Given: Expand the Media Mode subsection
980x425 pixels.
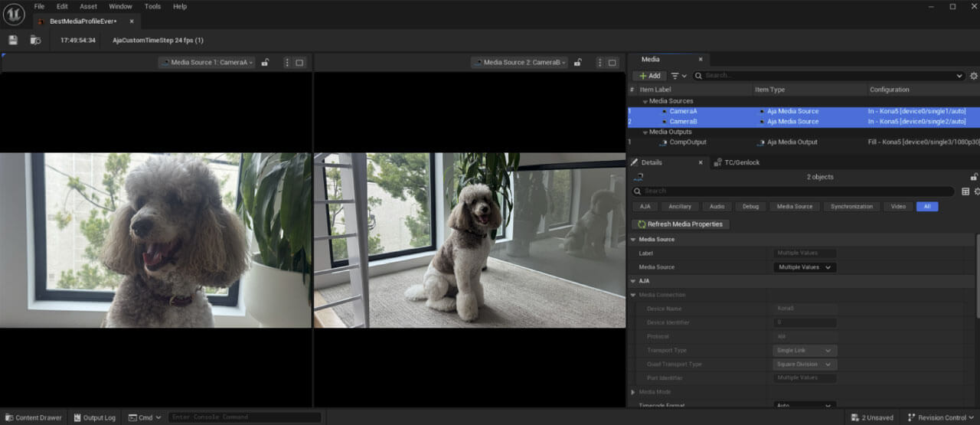Looking at the screenshot, I should click(x=633, y=392).
